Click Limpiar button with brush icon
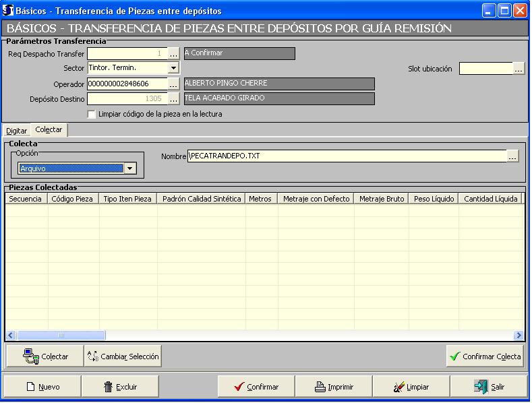Viewport: 532px width, 403px height. pyautogui.click(x=411, y=387)
